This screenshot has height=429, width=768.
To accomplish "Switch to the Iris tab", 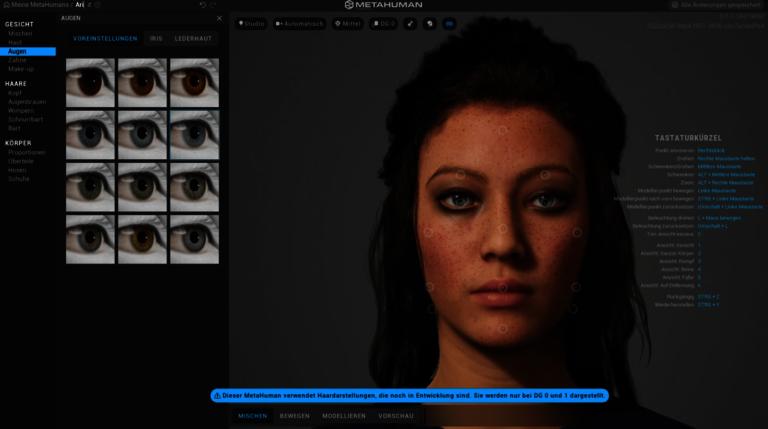I will pos(156,39).
